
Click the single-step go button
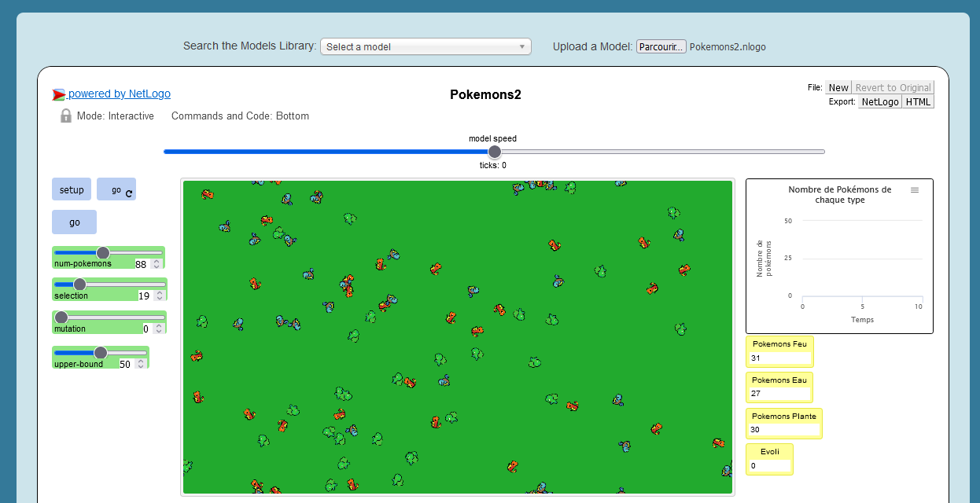point(74,222)
